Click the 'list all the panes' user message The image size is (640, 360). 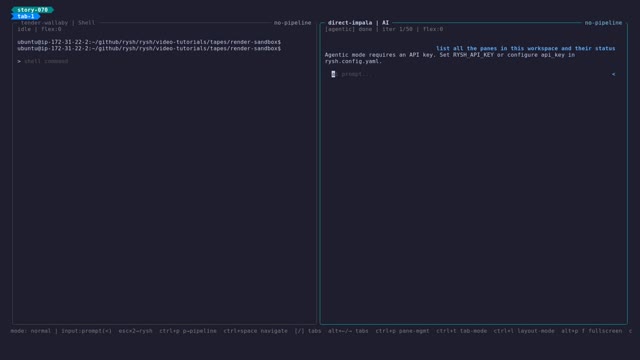(x=526, y=49)
